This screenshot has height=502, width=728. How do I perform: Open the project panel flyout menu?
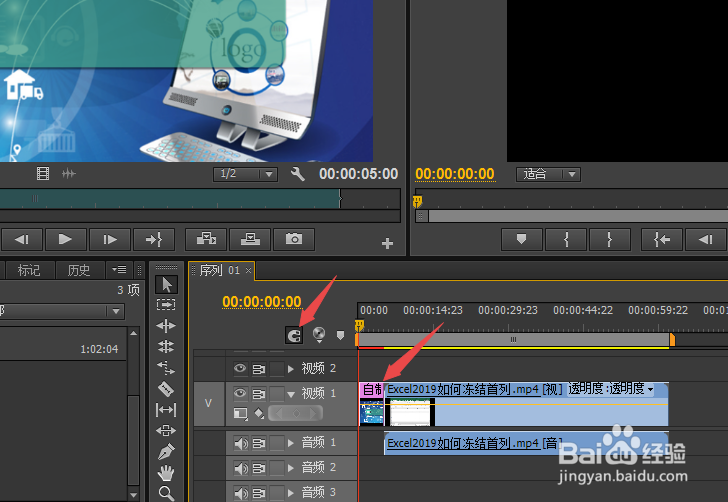point(119,269)
